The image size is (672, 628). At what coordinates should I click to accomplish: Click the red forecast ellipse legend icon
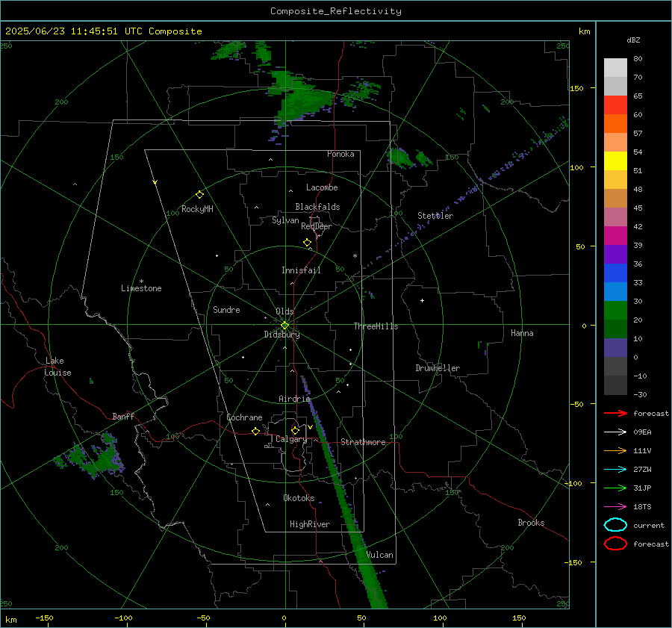pyautogui.click(x=615, y=544)
